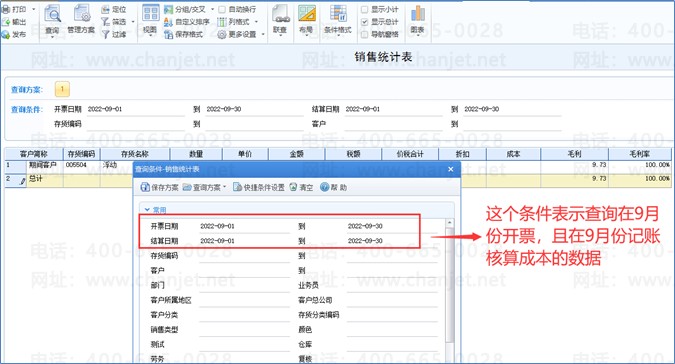The width and height of the screenshot is (675, 364).
Task: Open 管理方案 scheme management
Action: [81, 19]
